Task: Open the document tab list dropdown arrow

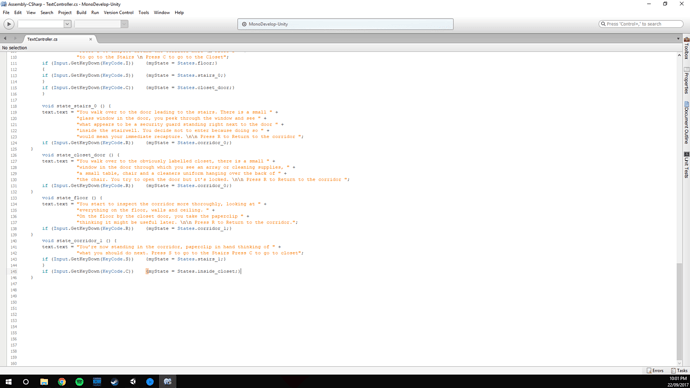Action: click(x=678, y=39)
